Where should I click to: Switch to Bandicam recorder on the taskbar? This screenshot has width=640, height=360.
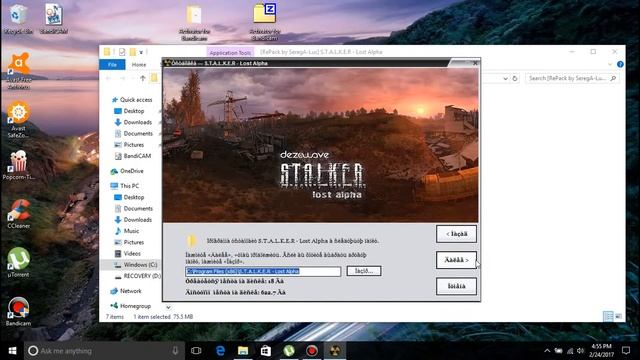(x=312, y=351)
